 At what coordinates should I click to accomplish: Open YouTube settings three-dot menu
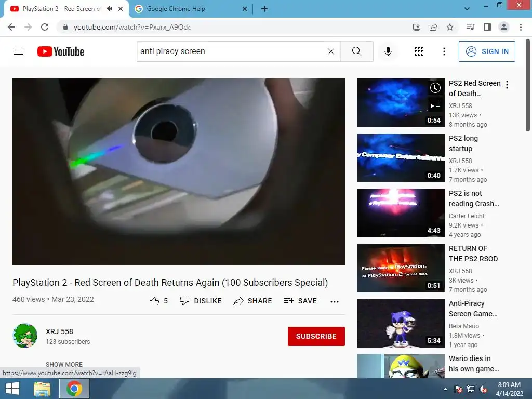[x=444, y=51]
